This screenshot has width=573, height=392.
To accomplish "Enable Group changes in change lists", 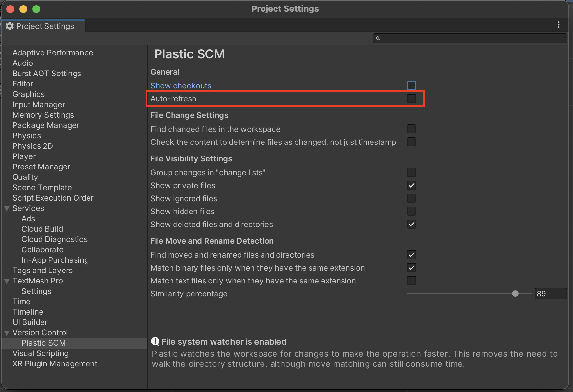I will pos(411,172).
